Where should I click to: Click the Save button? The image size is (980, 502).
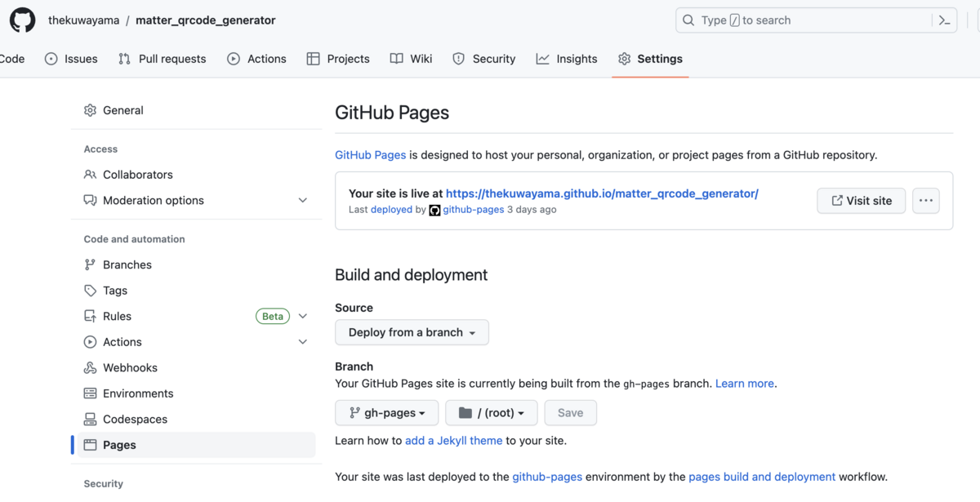coord(570,413)
